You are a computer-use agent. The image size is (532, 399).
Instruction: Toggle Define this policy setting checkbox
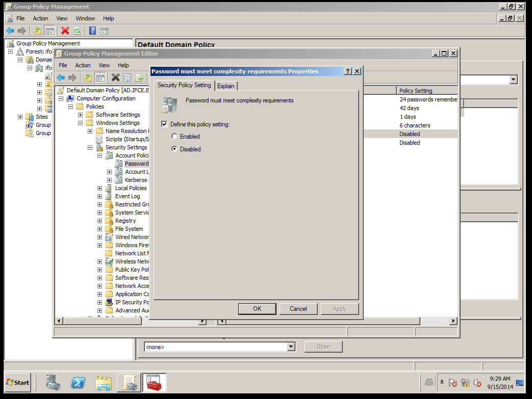[164, 124]
